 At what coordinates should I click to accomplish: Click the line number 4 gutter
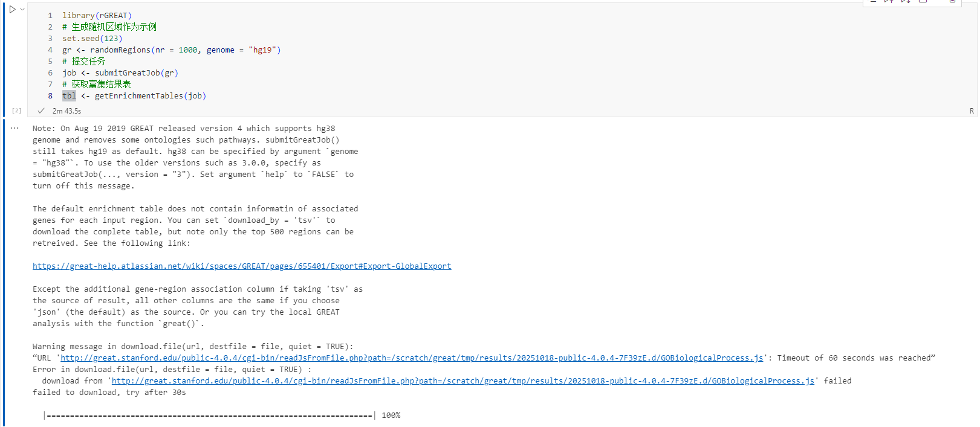[x=50, y=50]
